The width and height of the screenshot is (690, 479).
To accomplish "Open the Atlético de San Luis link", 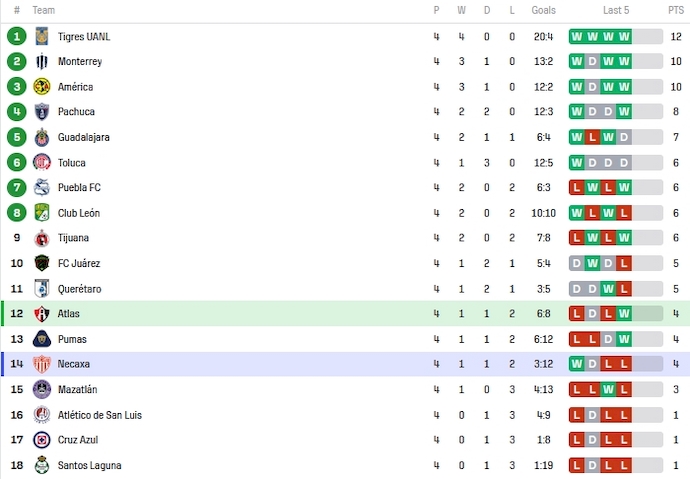I will [x=99, y=415].
